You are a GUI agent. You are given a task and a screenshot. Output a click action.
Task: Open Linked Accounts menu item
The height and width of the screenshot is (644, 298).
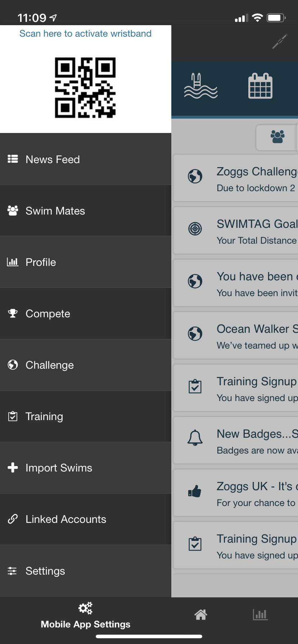click(x=66, y=519)
